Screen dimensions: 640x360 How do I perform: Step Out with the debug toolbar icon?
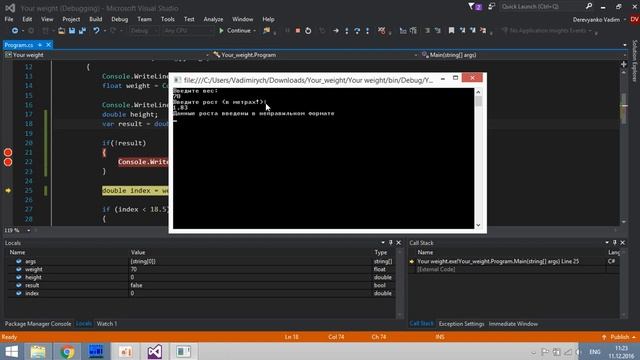[367, 31]
